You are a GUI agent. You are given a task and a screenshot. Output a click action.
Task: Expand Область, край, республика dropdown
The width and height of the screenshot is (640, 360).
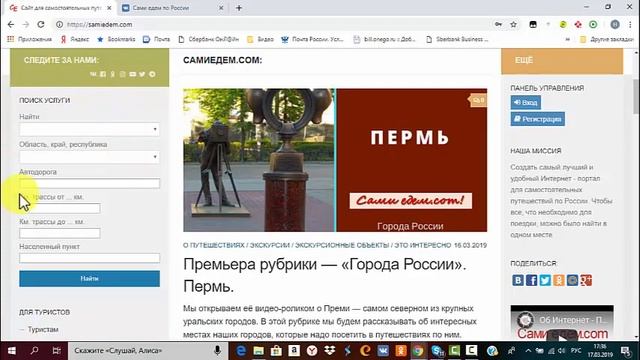pos(89,157)
